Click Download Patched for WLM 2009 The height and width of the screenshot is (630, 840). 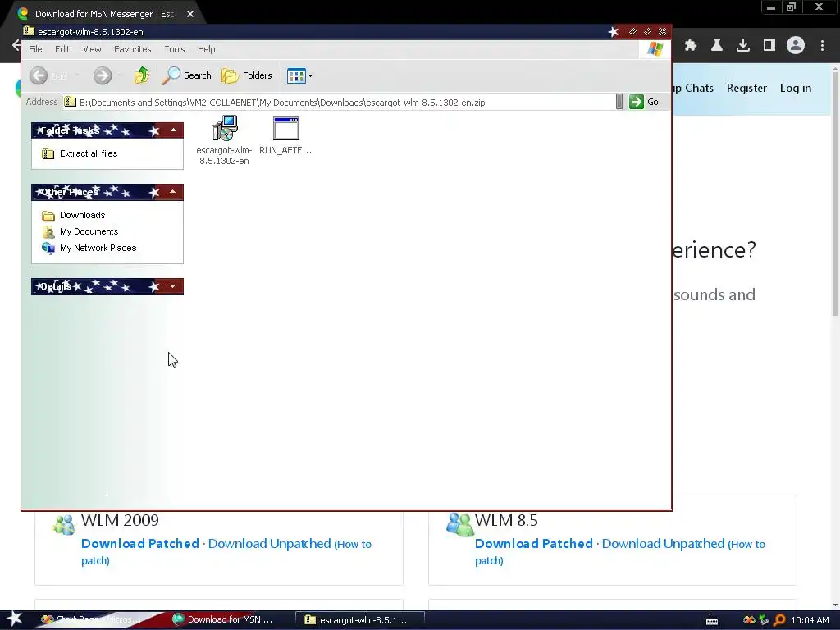click(139, 544)
